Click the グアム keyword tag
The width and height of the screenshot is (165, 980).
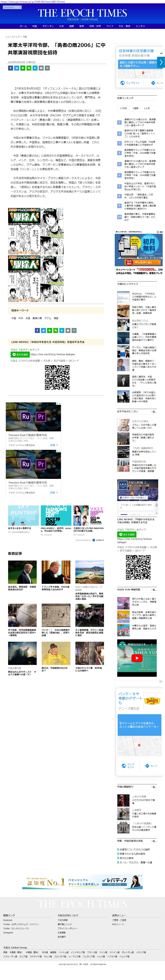(x=47, y=318)
